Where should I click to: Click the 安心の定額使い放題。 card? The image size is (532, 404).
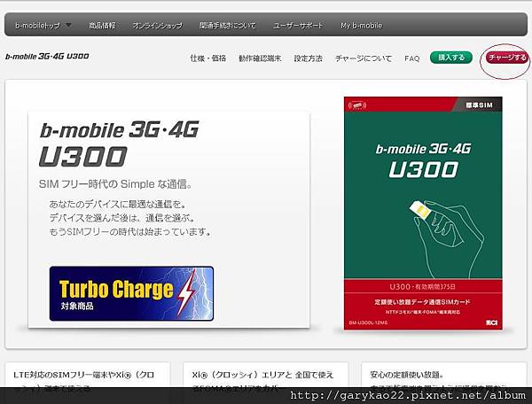(444, 375)
